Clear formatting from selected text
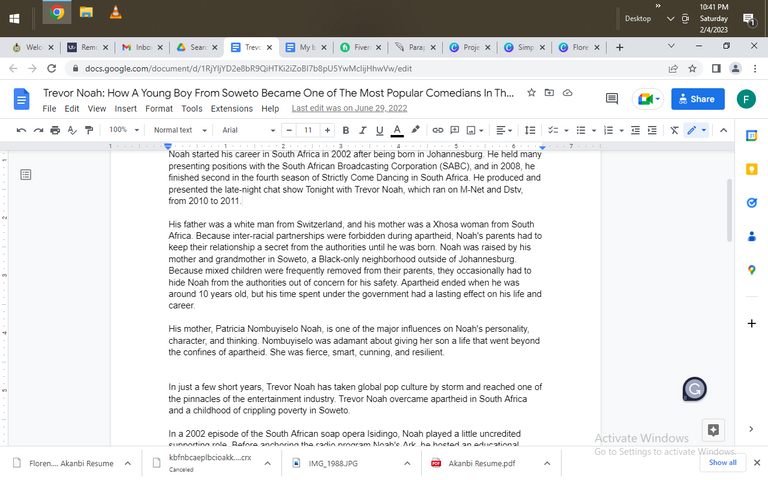Screen dimensions: 768x480 pyautogui.click(x=674, y=130)
